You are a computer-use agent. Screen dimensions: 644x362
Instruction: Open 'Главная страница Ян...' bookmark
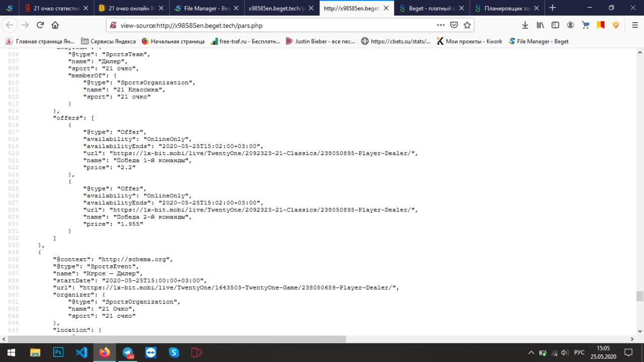pyautogui.click(x=40, y=41)
